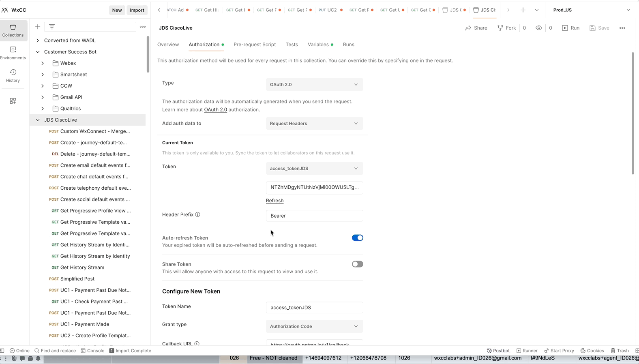
Task: Collapse the JDS CiscoLive collection
Action: [x=38, y=120]
